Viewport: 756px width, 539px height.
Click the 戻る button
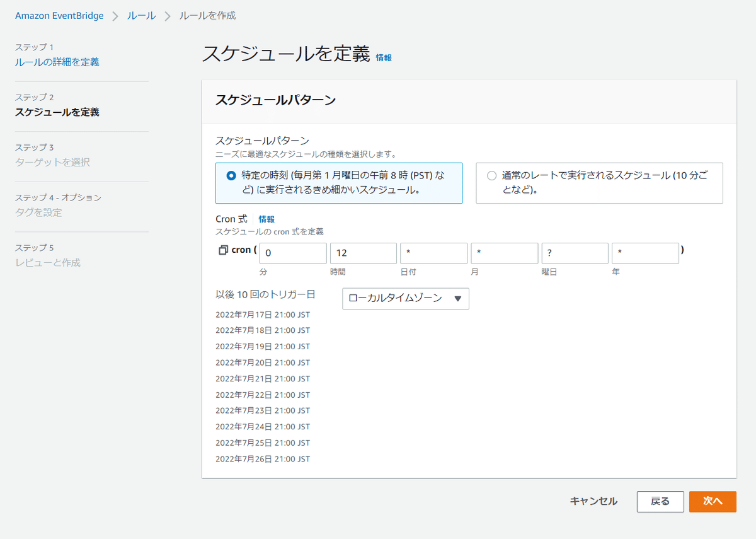tap(660, 502)
